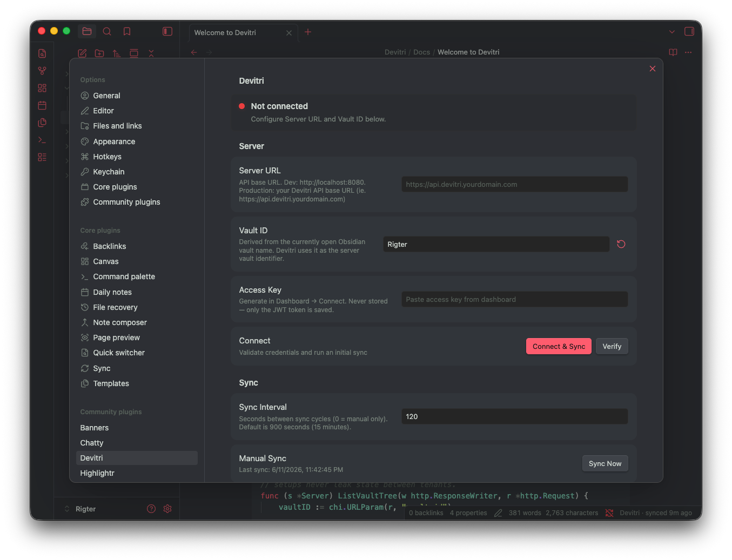
Task: Open Daily notes plugin settings
Action: click(137, 292)
